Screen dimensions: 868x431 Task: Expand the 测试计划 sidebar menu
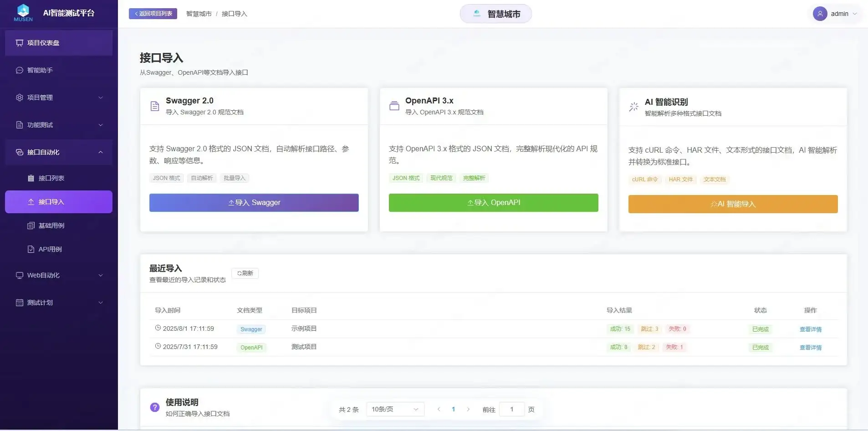tap(58, 303)
